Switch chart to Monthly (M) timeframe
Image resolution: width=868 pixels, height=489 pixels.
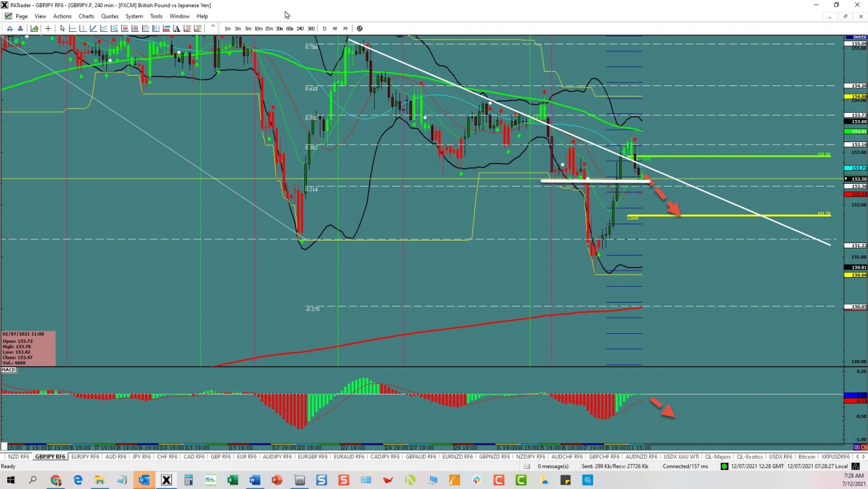click(345, 29)
